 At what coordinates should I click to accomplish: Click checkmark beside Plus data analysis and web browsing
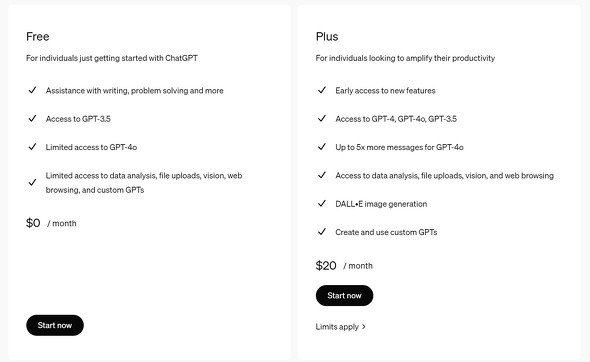click(x=322, y=175)
